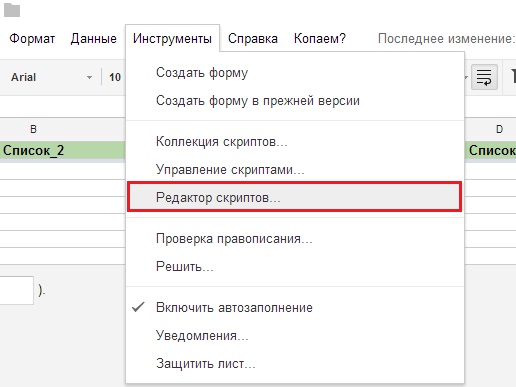Screen dimensions: 516x387
Task: Open Управление скриптами...
Action: click(x=295, y=170)
